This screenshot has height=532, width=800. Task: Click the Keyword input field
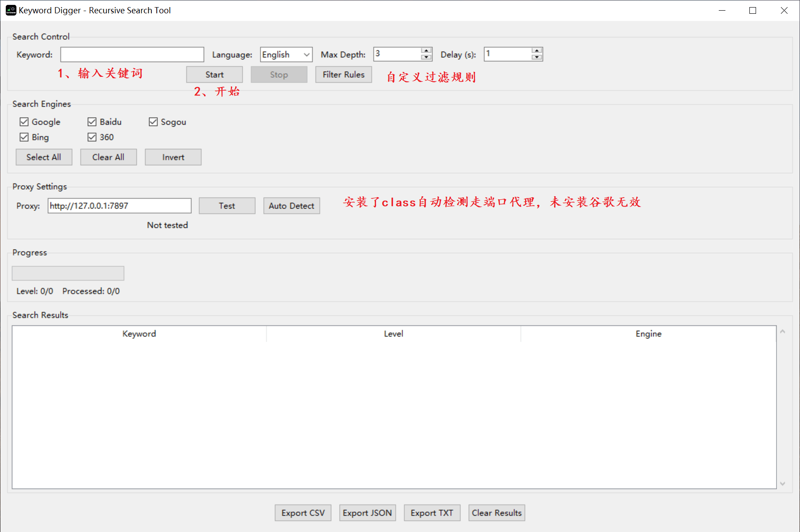[x=132, y=55]
